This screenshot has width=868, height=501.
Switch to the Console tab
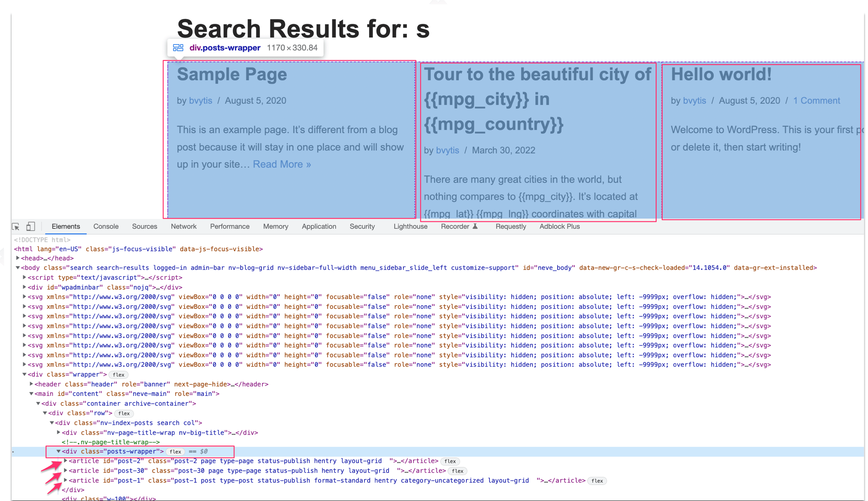tap(106, 226)
